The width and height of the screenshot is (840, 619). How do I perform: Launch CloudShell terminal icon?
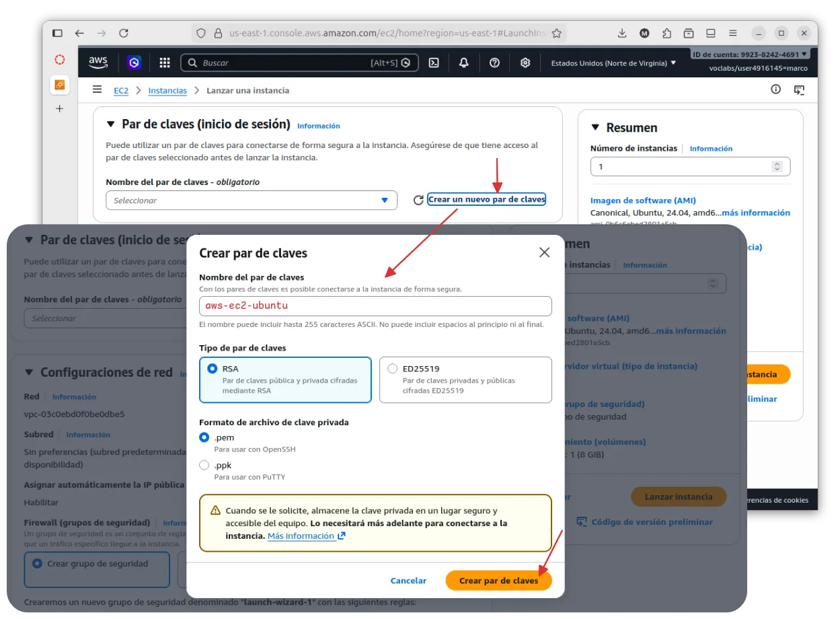click(x=434, y=63)
